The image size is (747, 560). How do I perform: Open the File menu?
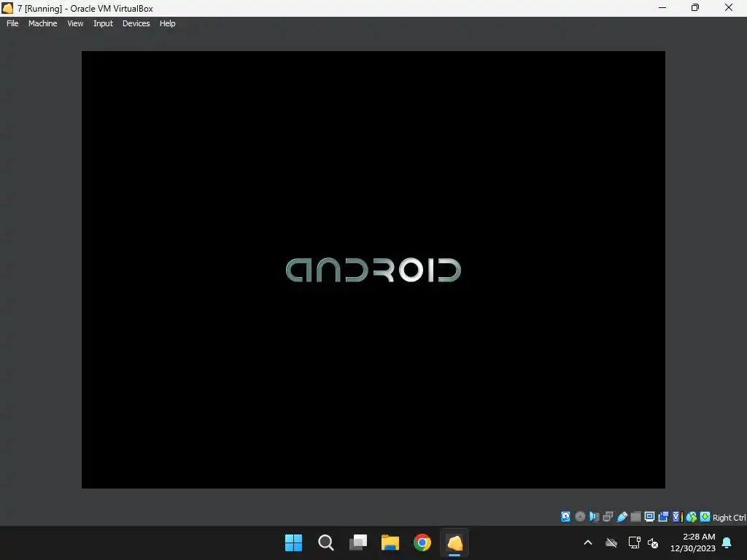click(12, 23)
